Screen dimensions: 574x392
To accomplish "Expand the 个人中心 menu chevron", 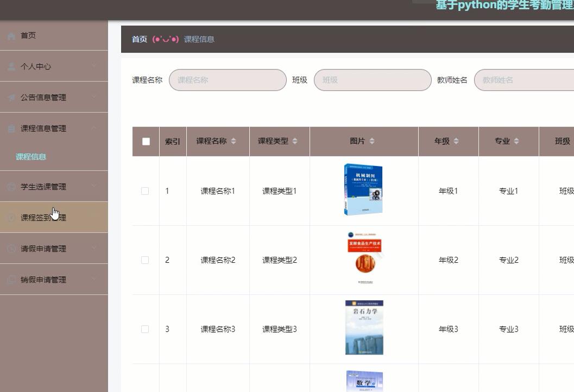I will pos(94,66).
